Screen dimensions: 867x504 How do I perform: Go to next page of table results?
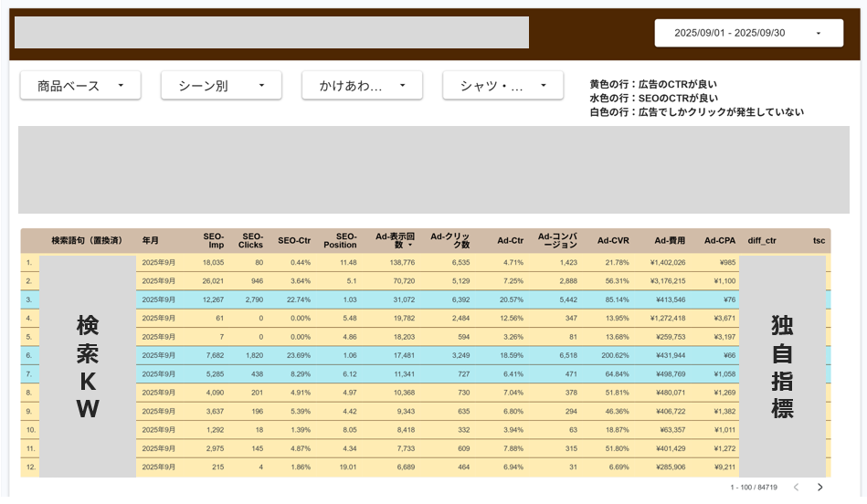coord(819,488)
